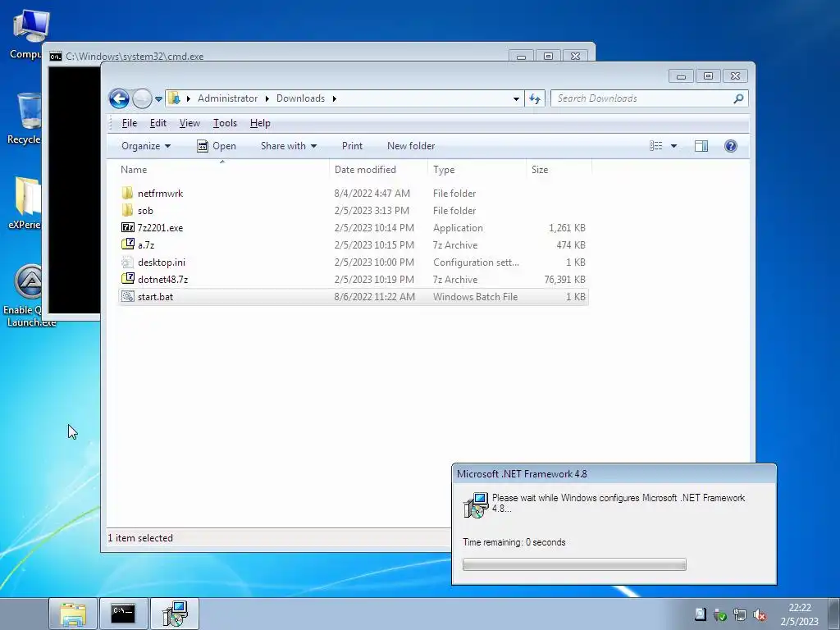Sort by Date modified column header

coord(378,169)
